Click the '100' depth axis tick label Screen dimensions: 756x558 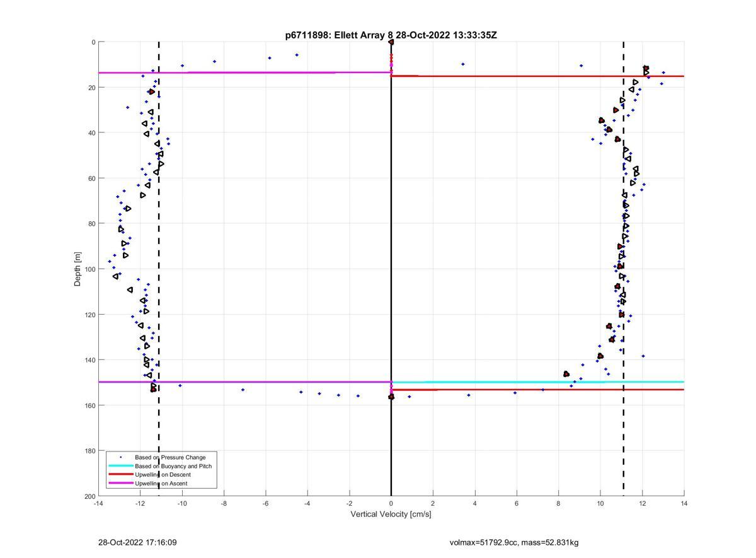pyautogui.click(x=89, y=269)
